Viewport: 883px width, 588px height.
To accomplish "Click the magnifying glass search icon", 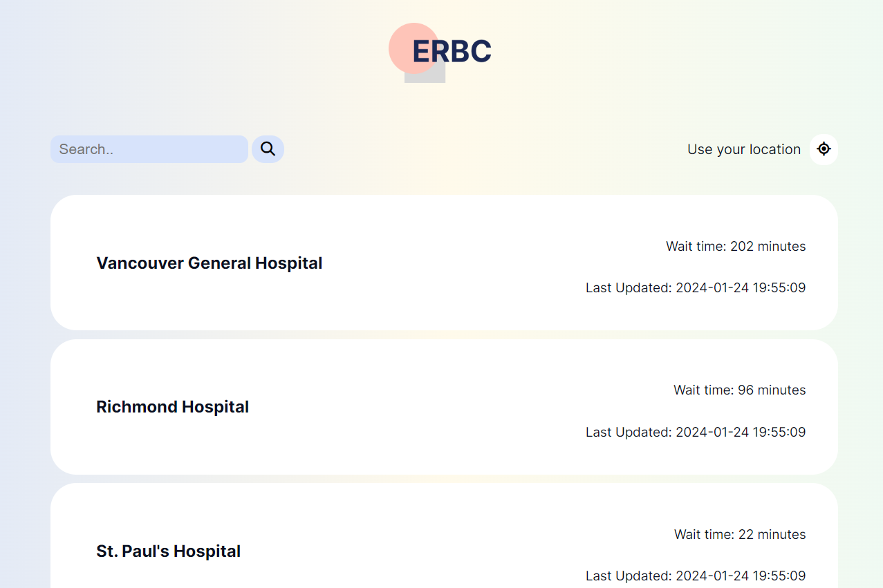I will click(268, 149).
